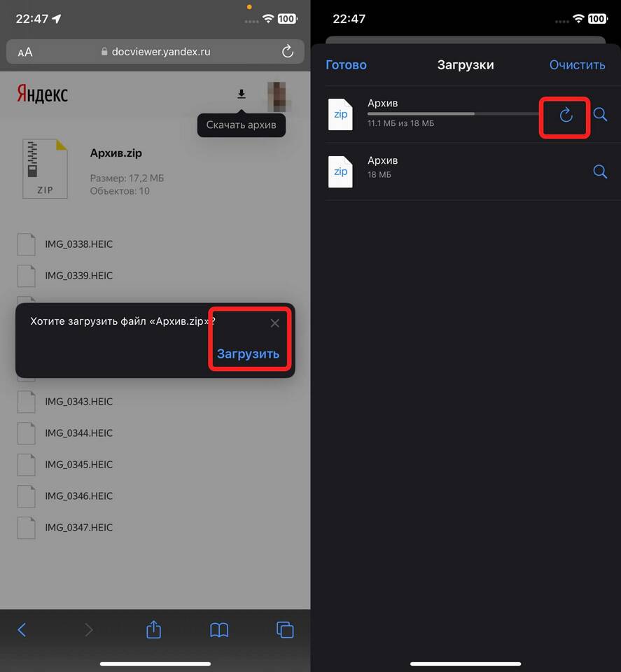Open bookmarks book icon
621x672 pixels.
(219, 630)
